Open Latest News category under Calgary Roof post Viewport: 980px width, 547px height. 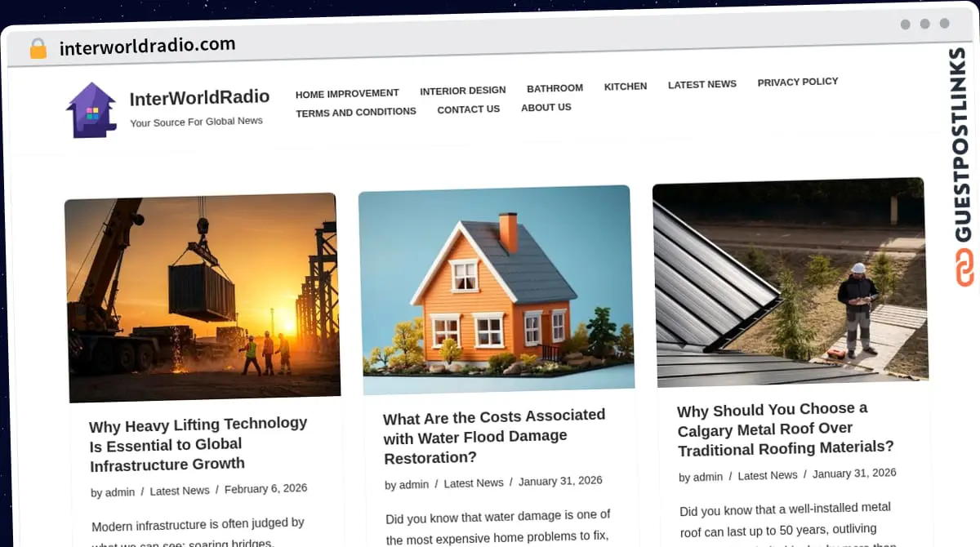pyautogui.click(x=768, y=475)
